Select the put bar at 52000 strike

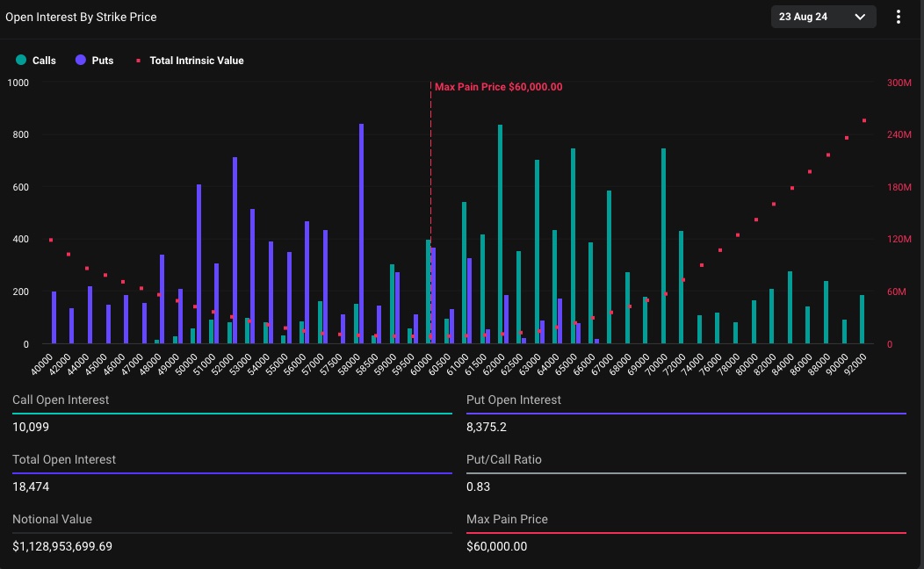coord(235,250)
